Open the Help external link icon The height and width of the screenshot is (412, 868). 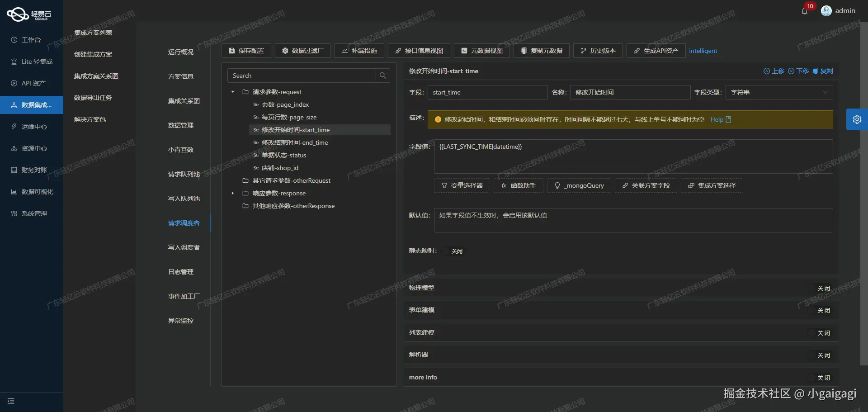[x=728, y=119]
